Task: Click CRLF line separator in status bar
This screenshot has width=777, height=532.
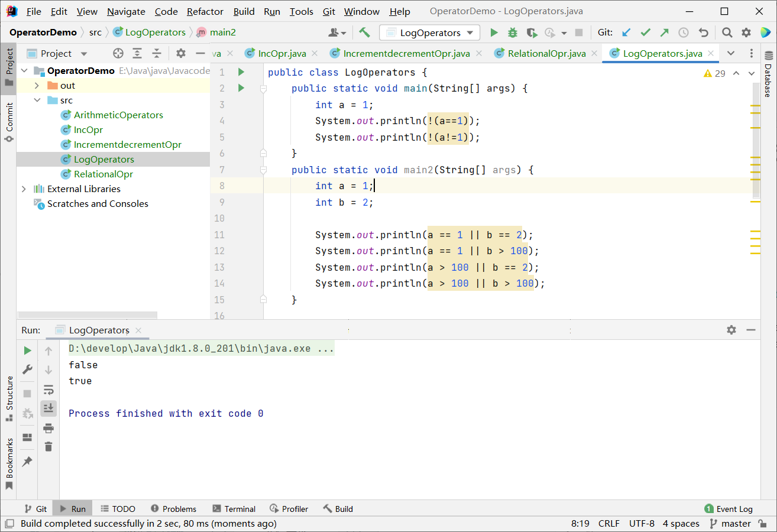Action: (609, 524)
